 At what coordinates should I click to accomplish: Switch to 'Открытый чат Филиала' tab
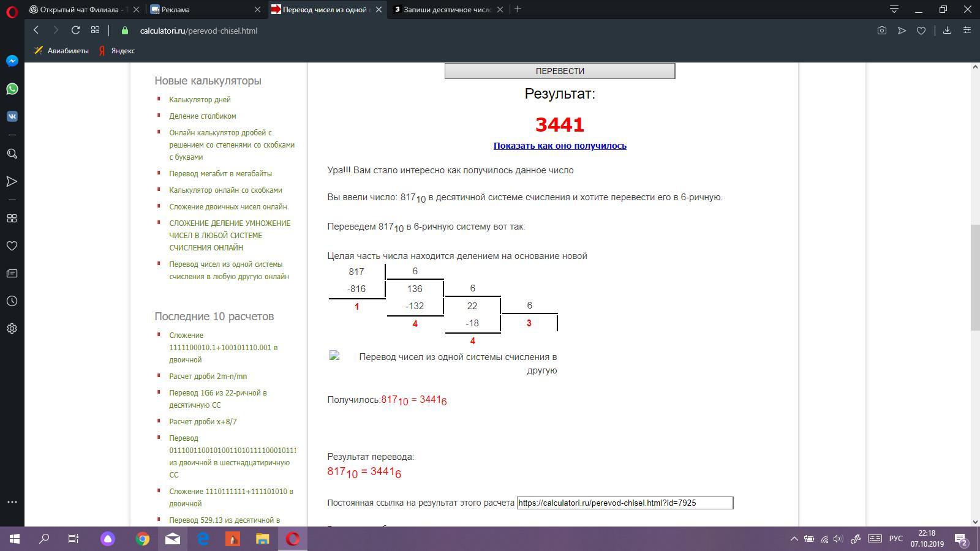[x=86, y=10]
